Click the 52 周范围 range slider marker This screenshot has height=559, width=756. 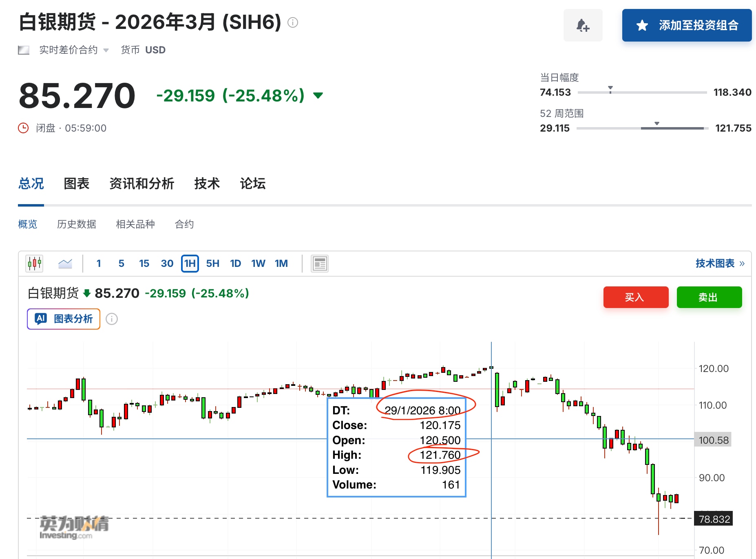(657, 122)
